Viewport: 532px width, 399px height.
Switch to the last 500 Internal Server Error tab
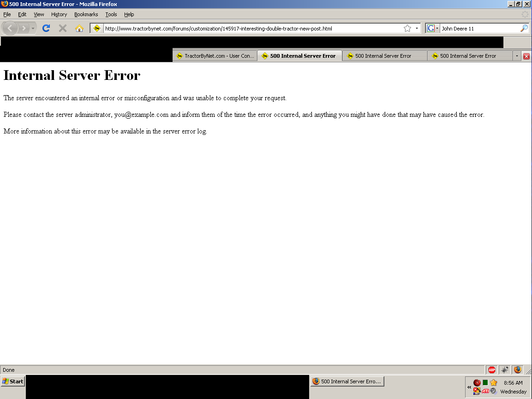pyautogui.click(x=469, y=56)
